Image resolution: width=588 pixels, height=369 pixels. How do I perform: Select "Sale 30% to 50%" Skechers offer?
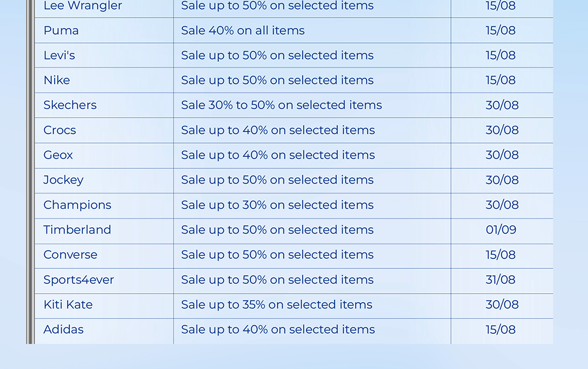(x=282, y=105)
